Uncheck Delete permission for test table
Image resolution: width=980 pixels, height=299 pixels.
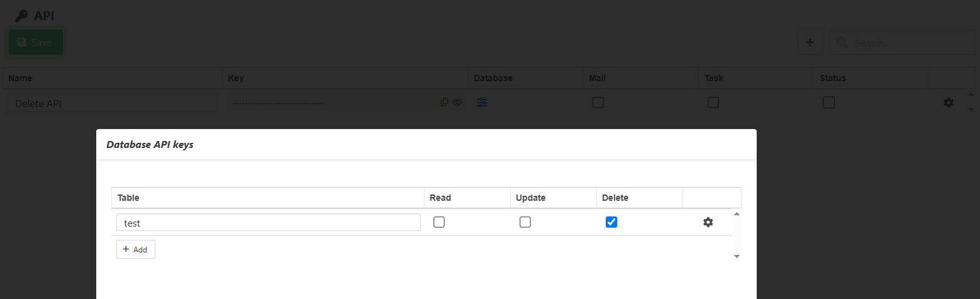(x=611, y=222)
